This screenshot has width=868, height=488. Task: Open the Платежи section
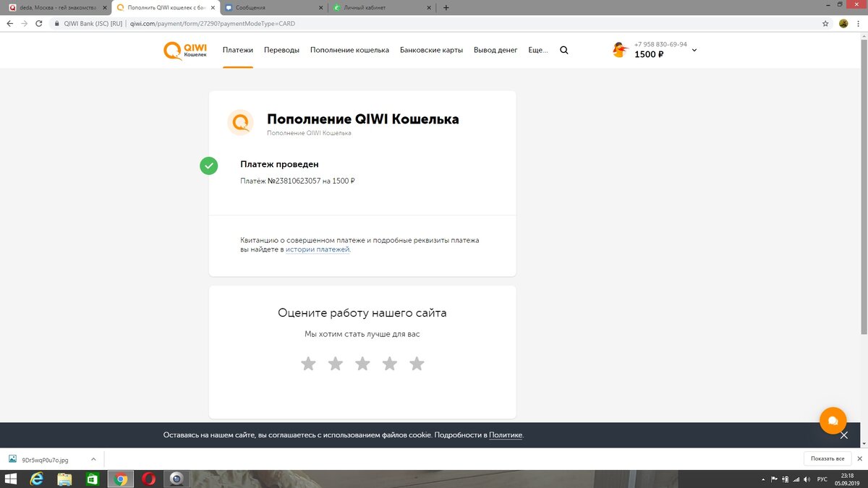[238, 51]
